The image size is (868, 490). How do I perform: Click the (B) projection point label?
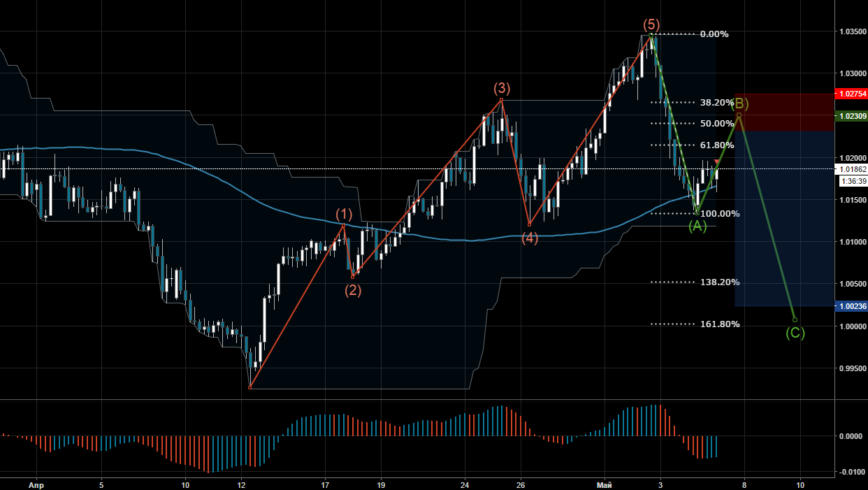pos(739,104)
